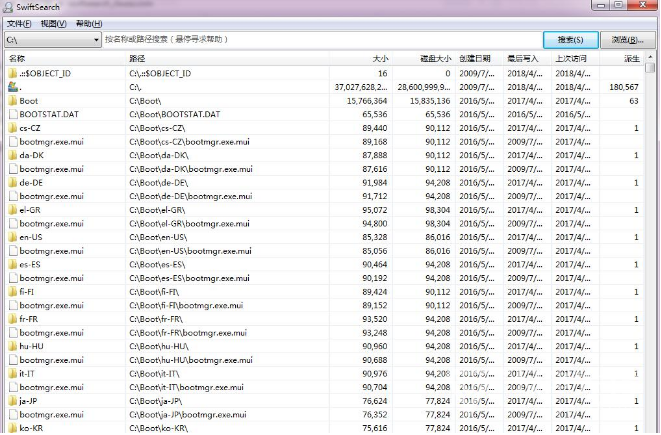Select the cs-CZ folder icon
Viewport: 661px width, 435px height.
pyautogui.click(x=13, y=128)
